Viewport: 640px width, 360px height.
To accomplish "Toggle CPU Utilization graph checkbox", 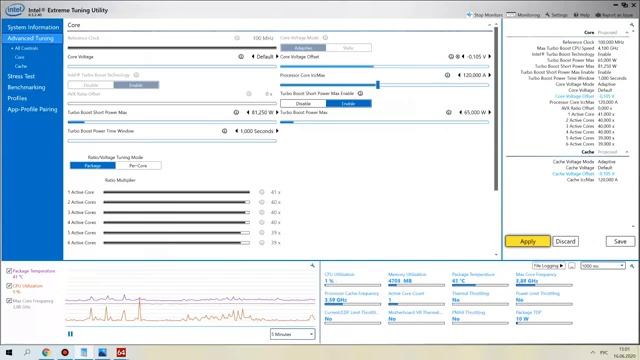I will pos(9,286).
